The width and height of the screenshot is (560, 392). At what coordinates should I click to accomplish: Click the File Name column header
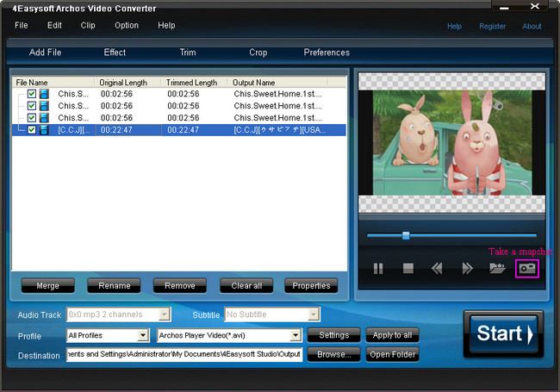point(53,83)
